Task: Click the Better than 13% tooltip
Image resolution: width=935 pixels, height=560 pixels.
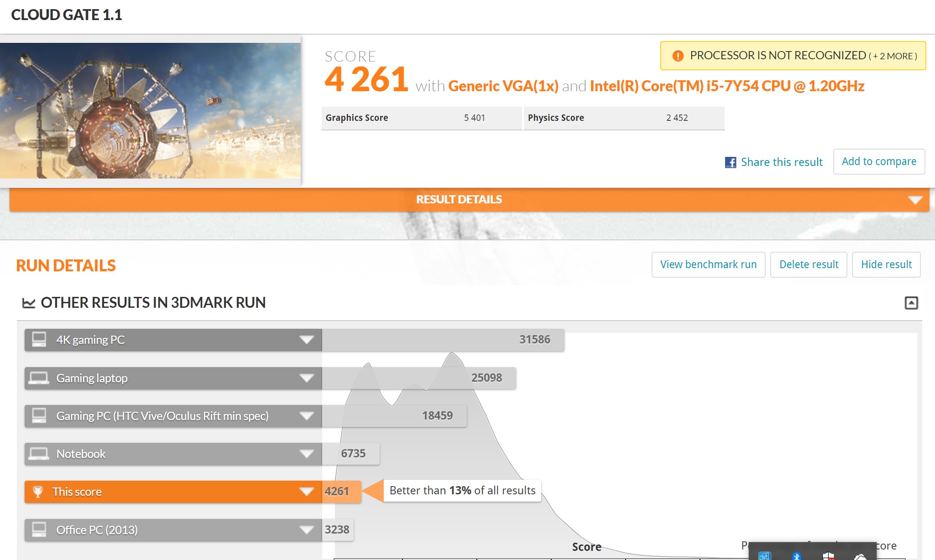Action: point(462,491)
